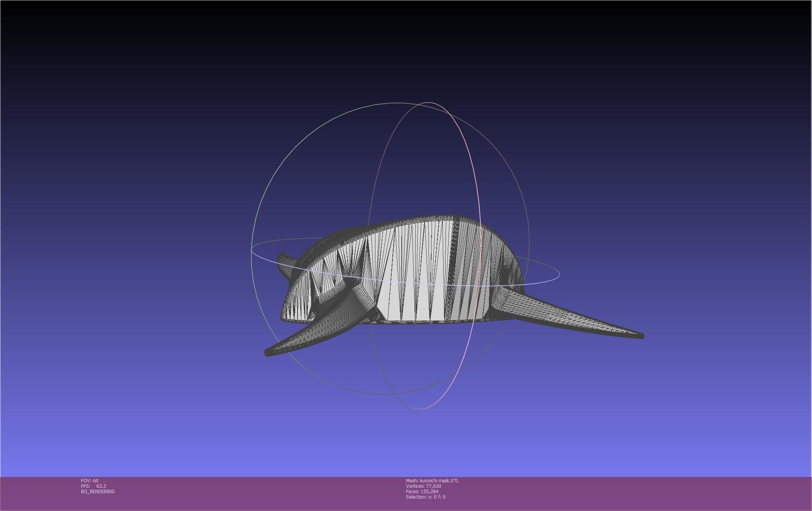Click the Faces: 155,264 count
The image size is (812, 511).
(x=422, y=492)
